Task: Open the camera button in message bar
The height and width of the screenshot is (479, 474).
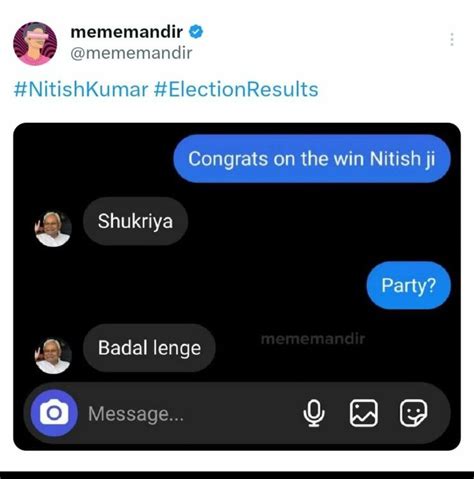Action: [54, 413]
